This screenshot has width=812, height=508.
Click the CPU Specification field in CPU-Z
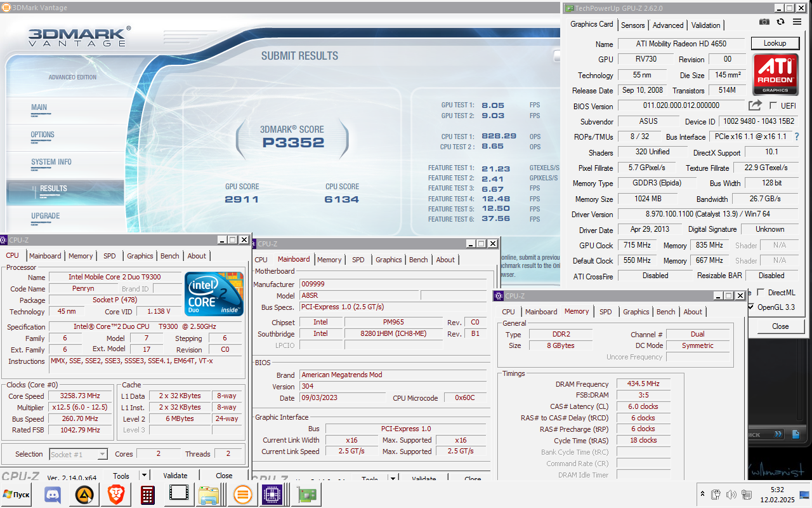click(146, 327)
